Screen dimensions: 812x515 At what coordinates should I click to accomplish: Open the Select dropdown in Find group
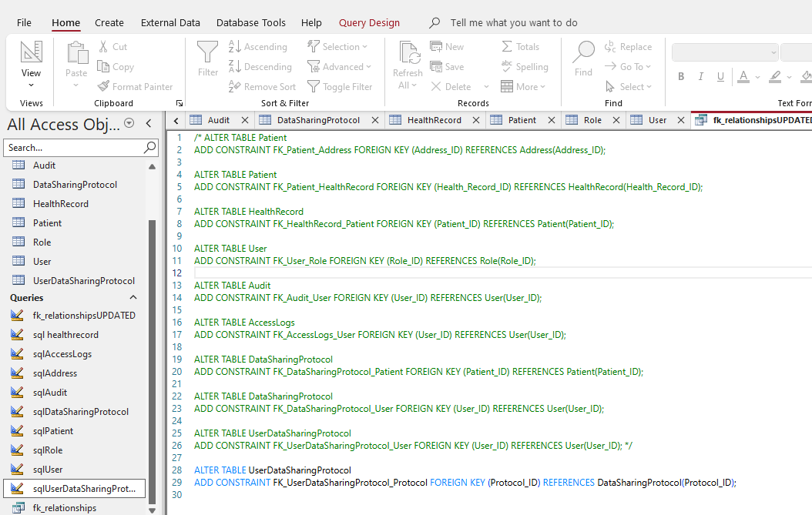pos(628,87)
